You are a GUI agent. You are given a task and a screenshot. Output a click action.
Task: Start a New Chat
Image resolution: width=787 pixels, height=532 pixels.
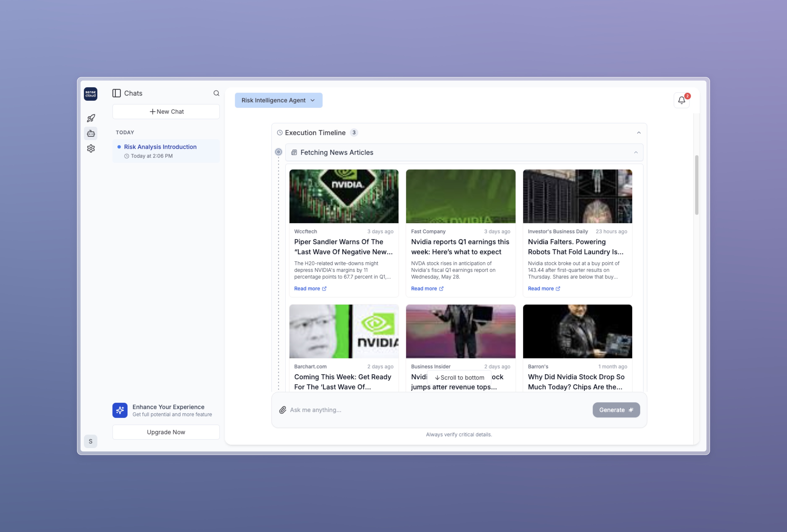click(x=166, y=111)
